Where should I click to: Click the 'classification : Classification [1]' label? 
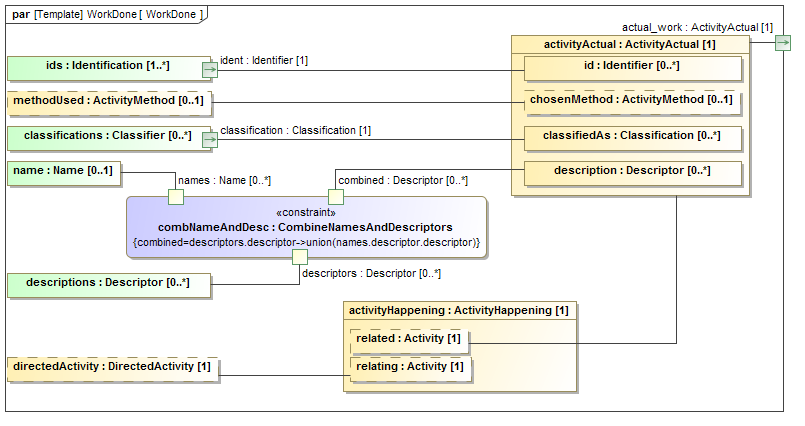296,130
